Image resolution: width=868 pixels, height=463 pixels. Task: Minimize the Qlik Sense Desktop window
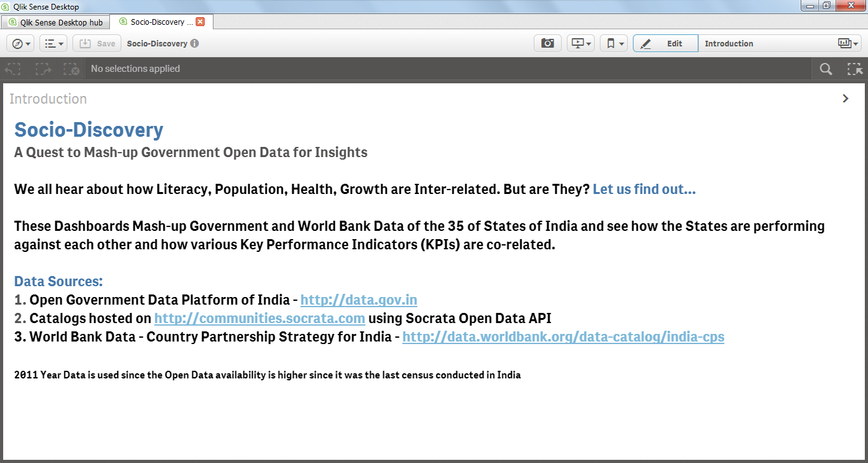(810, 6)
